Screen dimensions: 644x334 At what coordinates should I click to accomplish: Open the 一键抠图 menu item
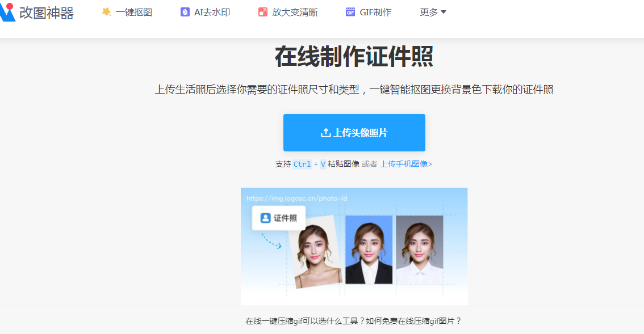127,12
